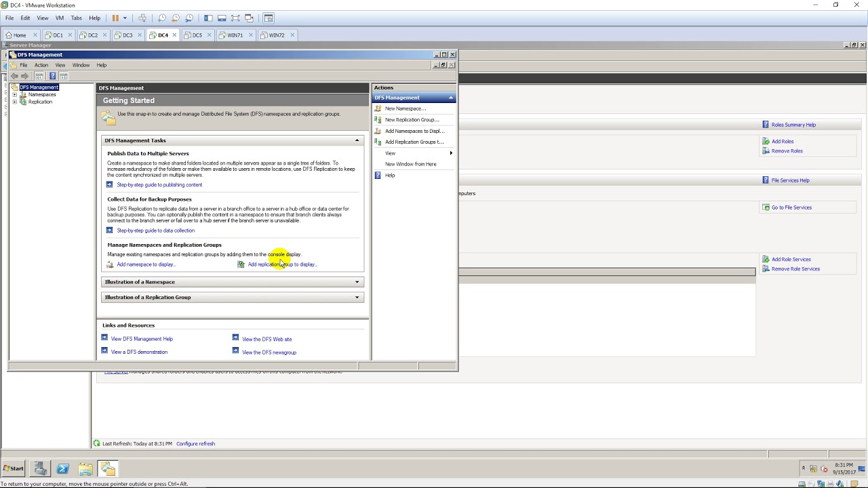868x488 pixels.
Task: Take a snapshot of this virtual machine
Action: [161, 18]
